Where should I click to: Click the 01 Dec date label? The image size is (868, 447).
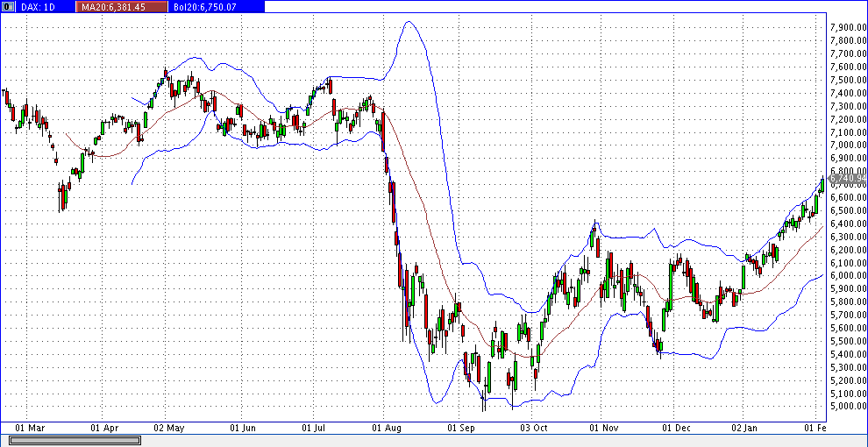click(675, 429)
